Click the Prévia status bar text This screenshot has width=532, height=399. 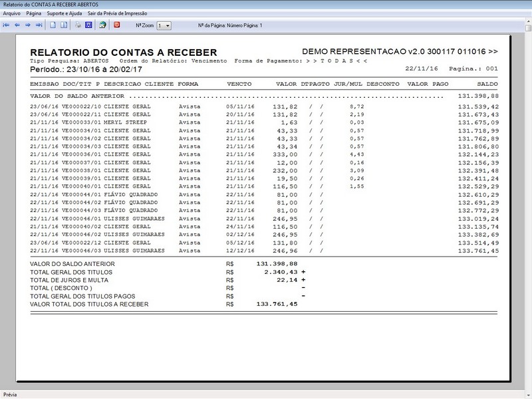click(10, 394)
